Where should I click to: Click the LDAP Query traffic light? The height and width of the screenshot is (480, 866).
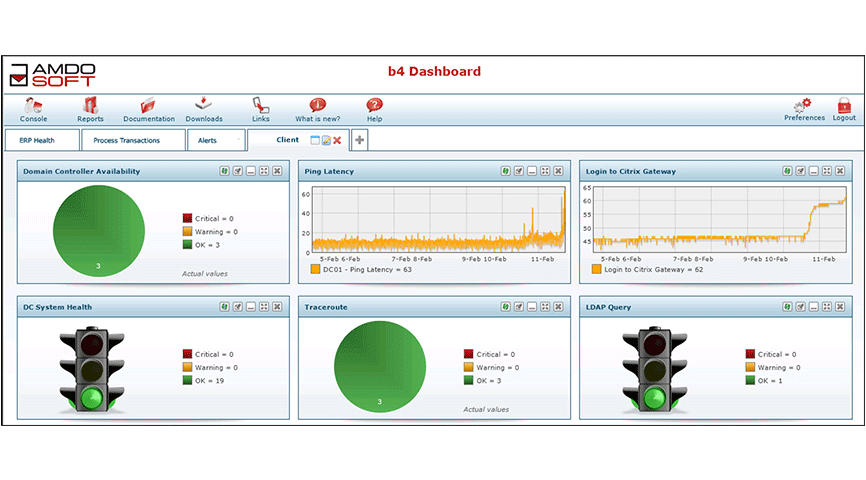(654, 370)
